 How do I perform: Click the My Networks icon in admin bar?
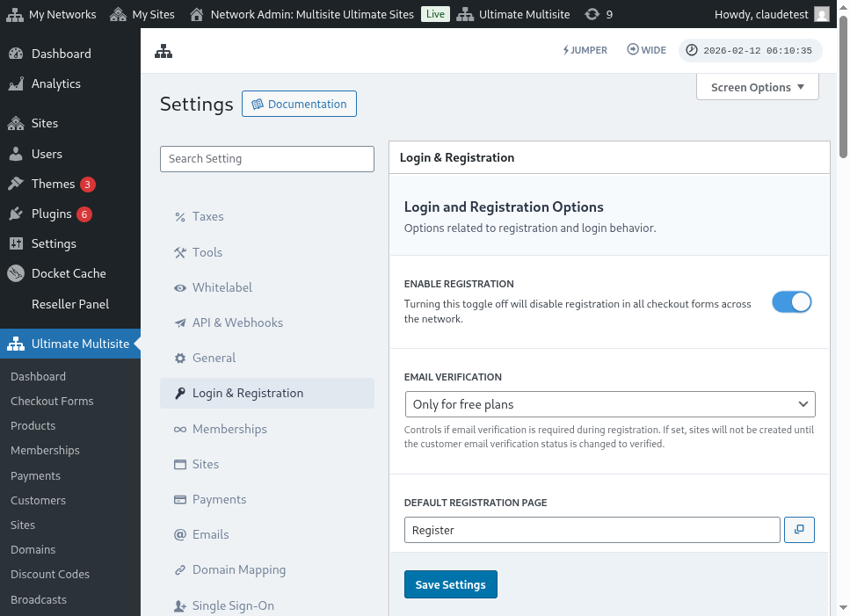pos(15,15)
